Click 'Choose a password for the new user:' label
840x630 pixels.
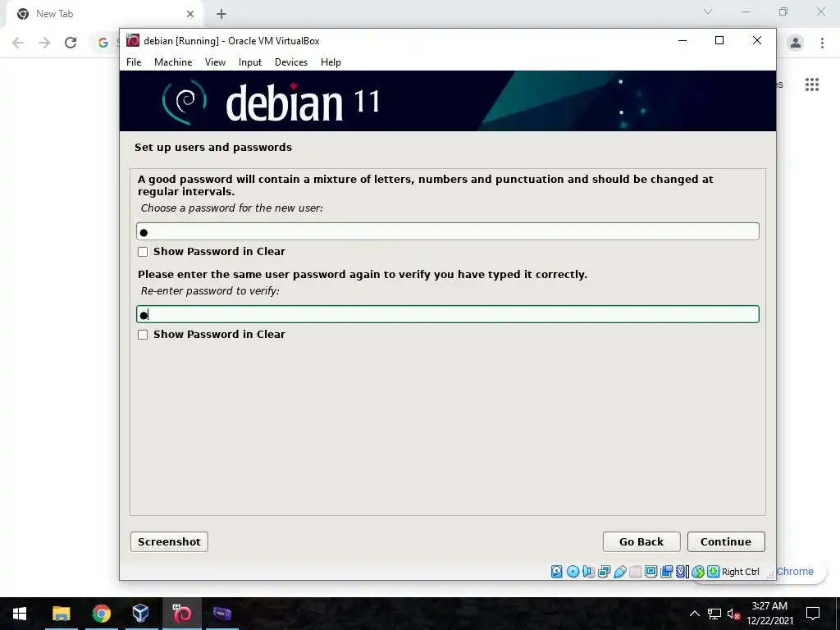(x=232, y=208)
